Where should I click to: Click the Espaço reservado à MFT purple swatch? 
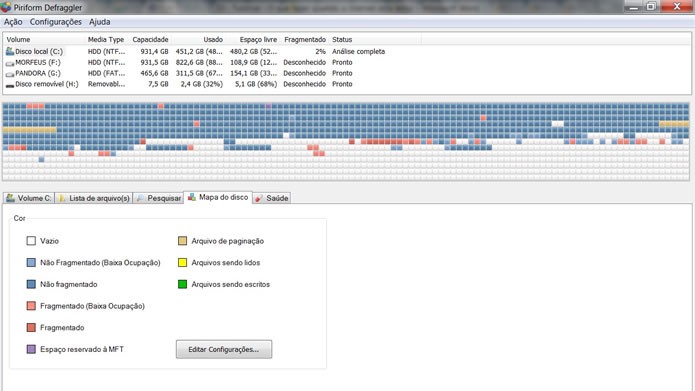(31, 349)
